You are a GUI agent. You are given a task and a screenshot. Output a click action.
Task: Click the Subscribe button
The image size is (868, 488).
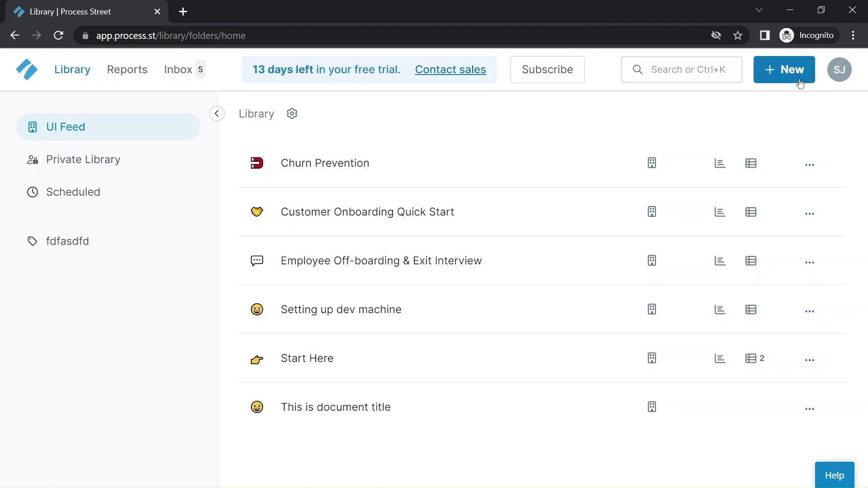547,70
